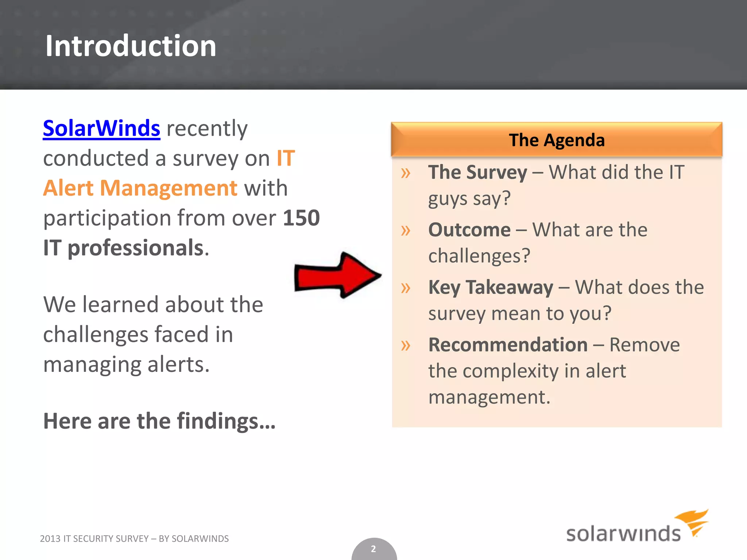Image resolution: width=747 pixels, height=560 pixels.
Task: Click the bullet chevron before Recommendation
Action: (x=406, y=346)
